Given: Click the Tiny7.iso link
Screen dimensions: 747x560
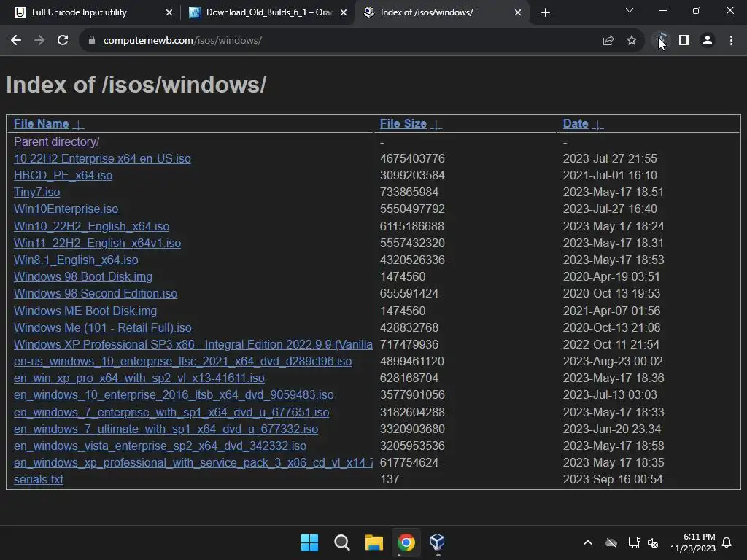Looking at the screenshot, I should click(36, 192).
